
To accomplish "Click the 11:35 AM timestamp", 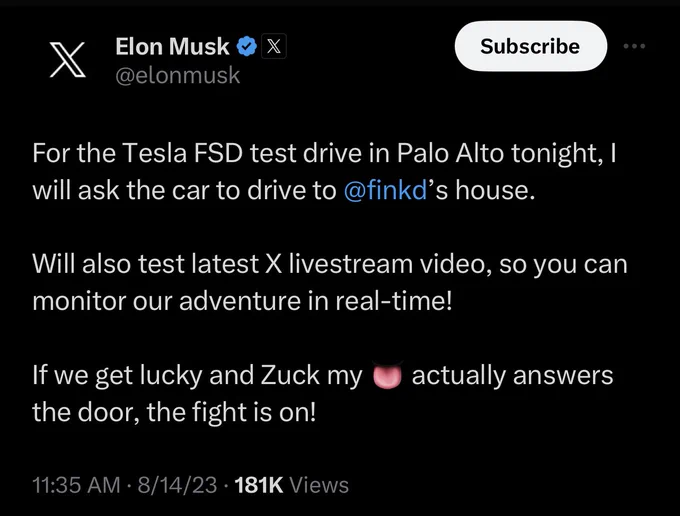I will 76,485.
